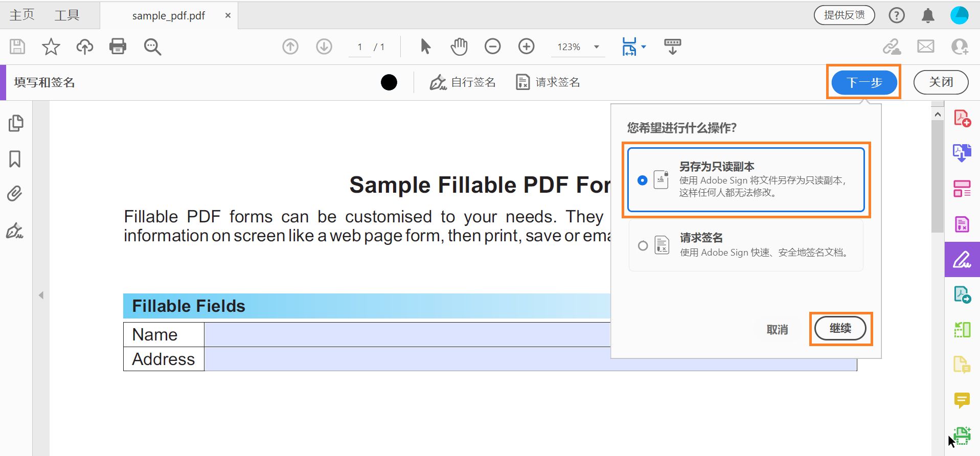Zoom in with the plus circle
The image size is (980, 456).
click(x=527, y=47)
